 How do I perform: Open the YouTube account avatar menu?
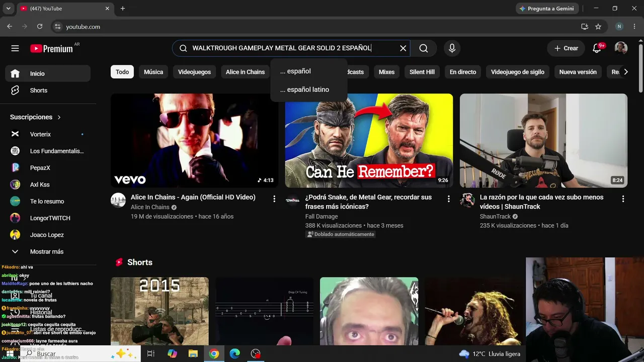[621, 48]
